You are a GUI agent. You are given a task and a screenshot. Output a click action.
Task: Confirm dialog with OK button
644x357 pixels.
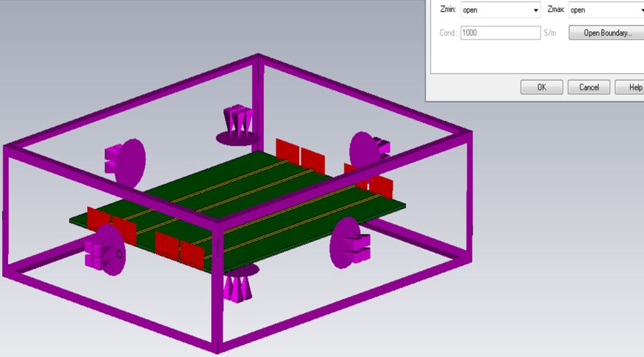coord(541,87)
